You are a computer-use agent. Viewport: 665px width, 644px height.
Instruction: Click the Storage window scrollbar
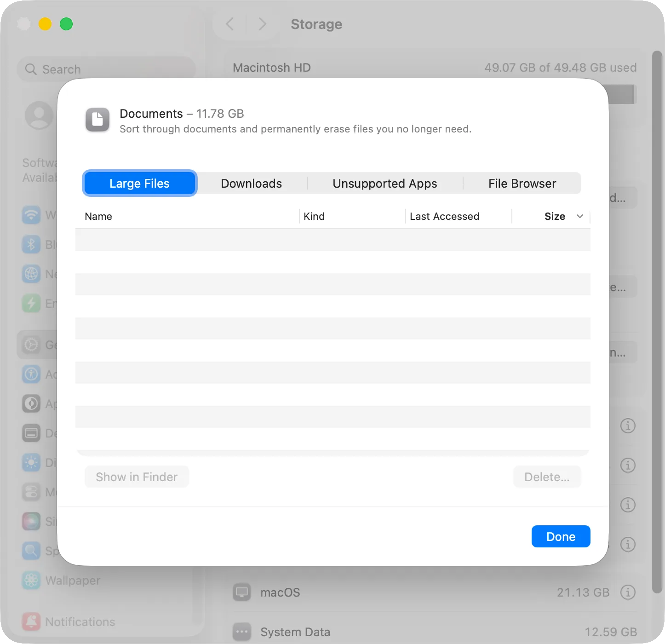pos(657,322)
